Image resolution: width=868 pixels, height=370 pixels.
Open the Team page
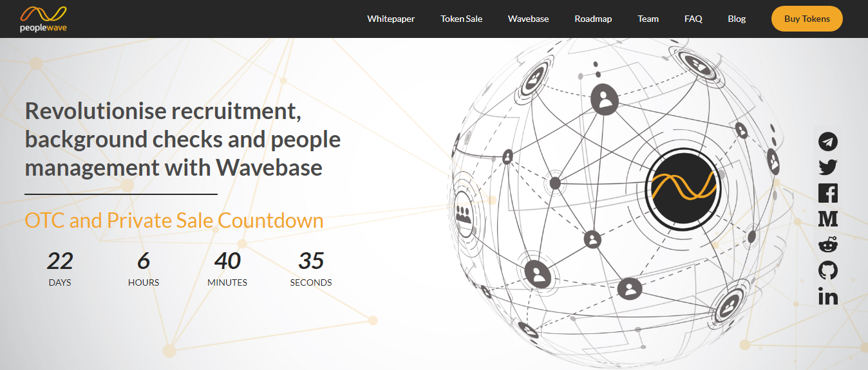[648, 19]
